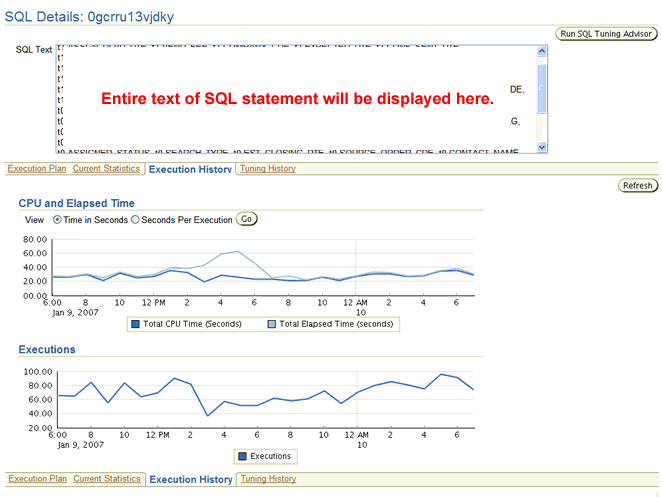Click the Run SQL Tuning Advisor button
This screenshot has width=662, height=497.
pyautogui.click(x=606, y=34)
